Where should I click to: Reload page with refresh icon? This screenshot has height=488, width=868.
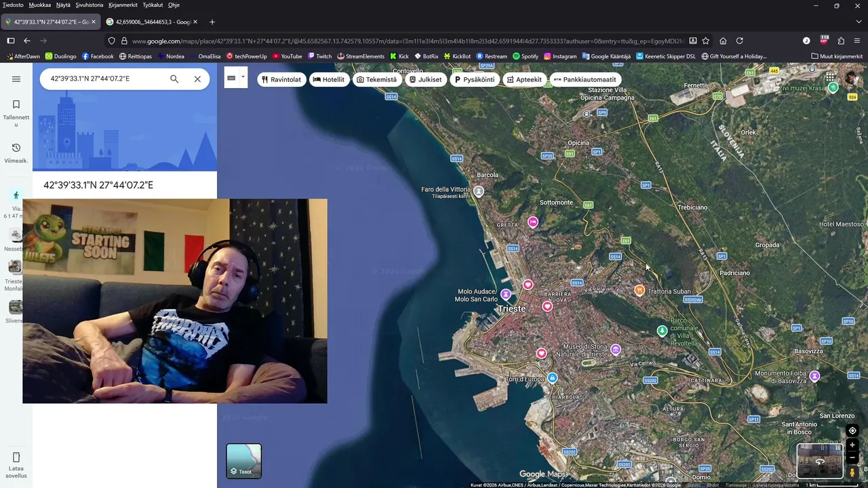click(740, 41)
